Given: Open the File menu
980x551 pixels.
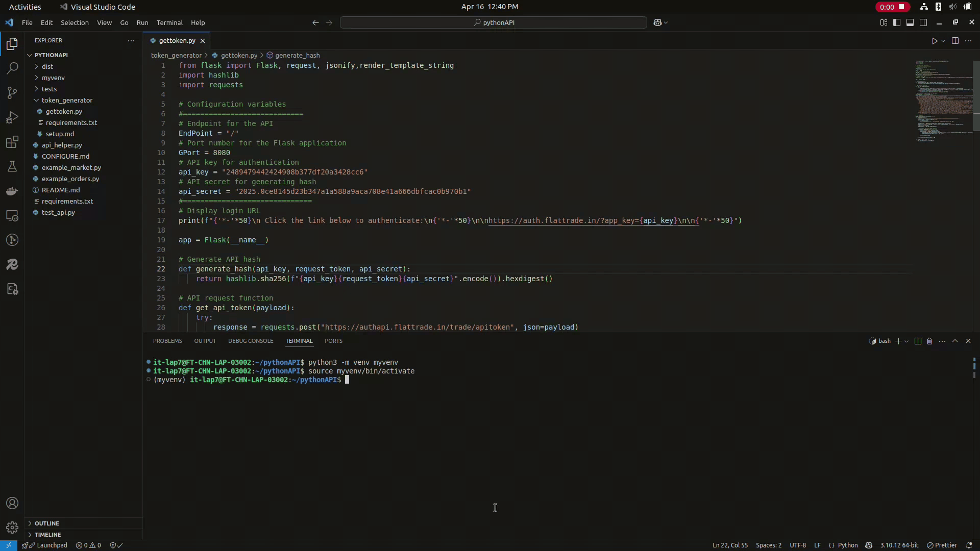Looking at the screenshot, I should (27, 22).
